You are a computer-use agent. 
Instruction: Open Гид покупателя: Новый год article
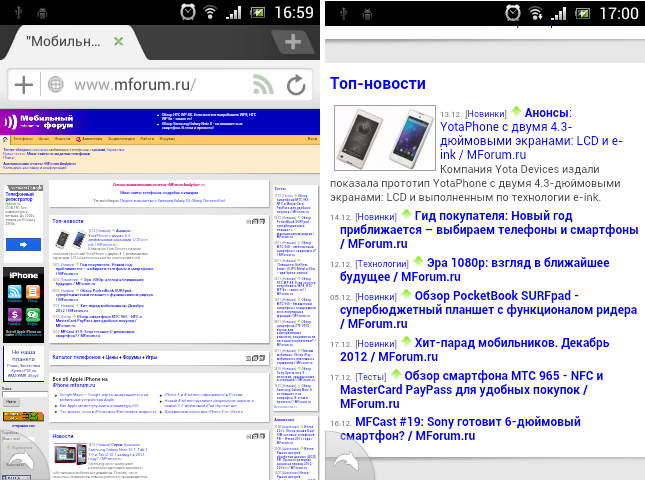pos(489,230)
